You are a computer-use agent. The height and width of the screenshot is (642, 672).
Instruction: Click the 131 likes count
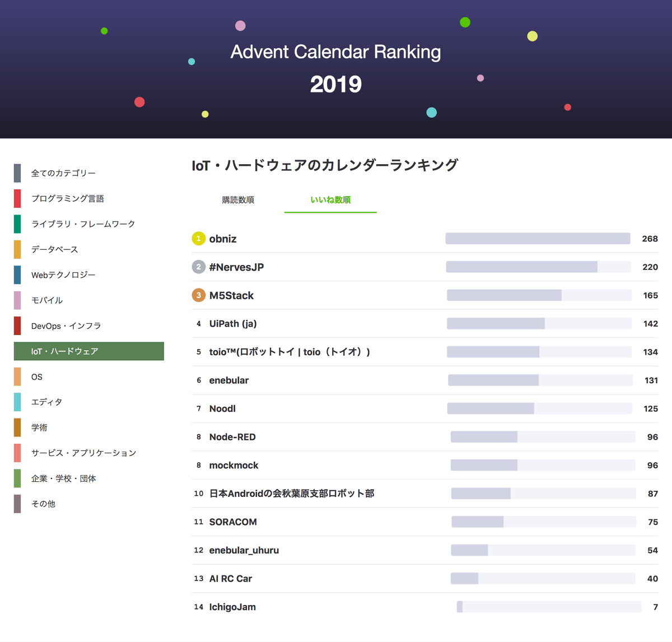[651, 380]
